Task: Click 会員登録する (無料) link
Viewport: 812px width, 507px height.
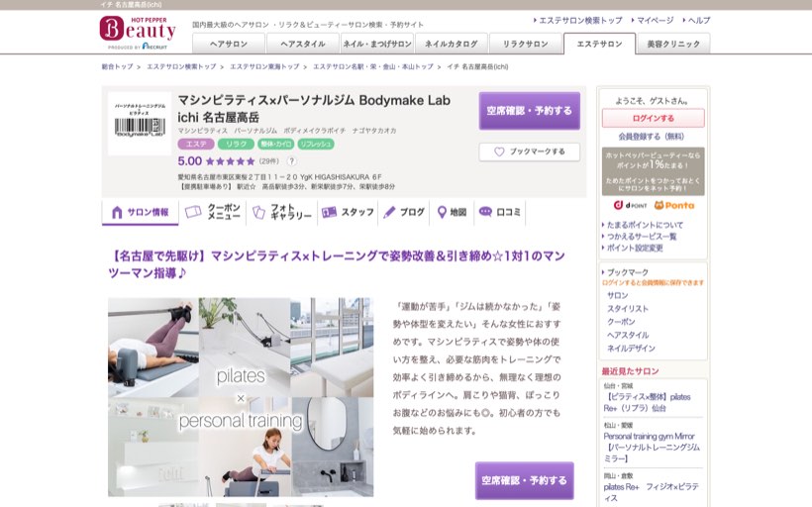Action: tap(651, 137)
